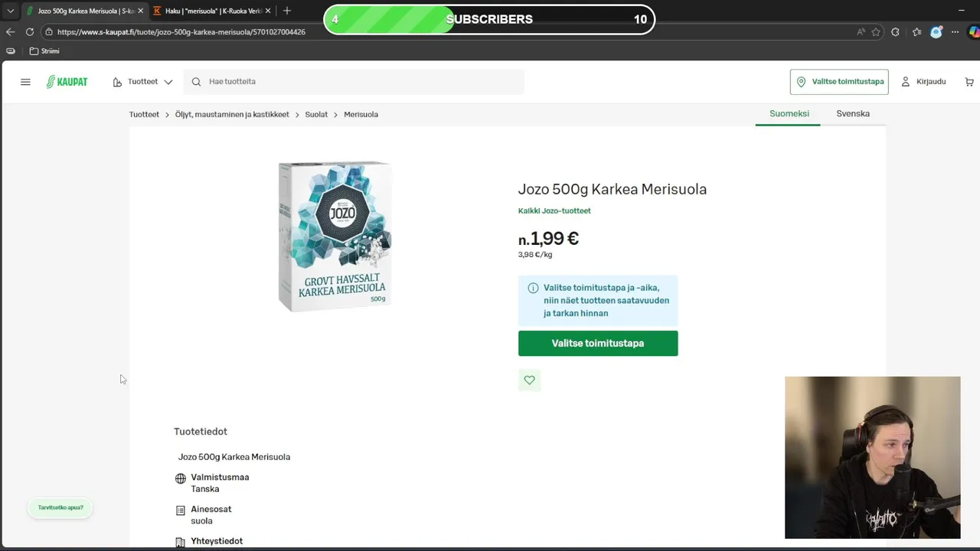Open Kaikki Jozo-tuotteet link
This screenshot has height=551, width=980.
(x=554, y=211)
